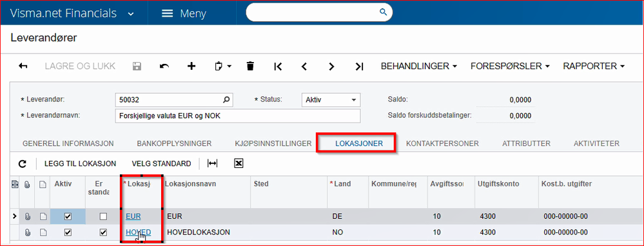Image resolution: width=644 pixels, height=246 pixels.
Task: Click LAGRE OG LUKK button
Action: 80,67
